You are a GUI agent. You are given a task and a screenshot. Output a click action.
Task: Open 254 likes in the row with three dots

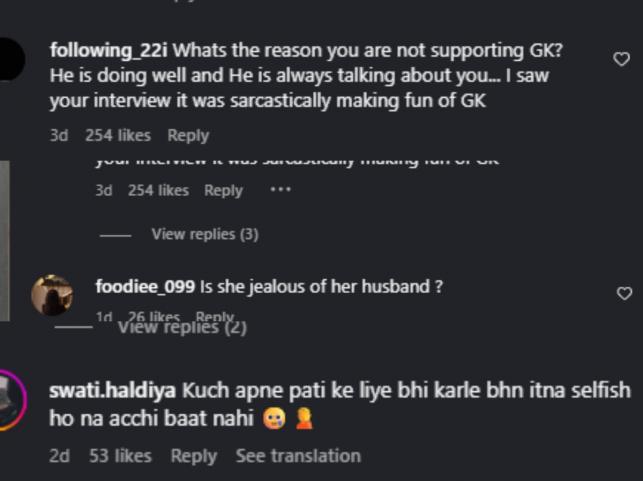pos(158,190)
